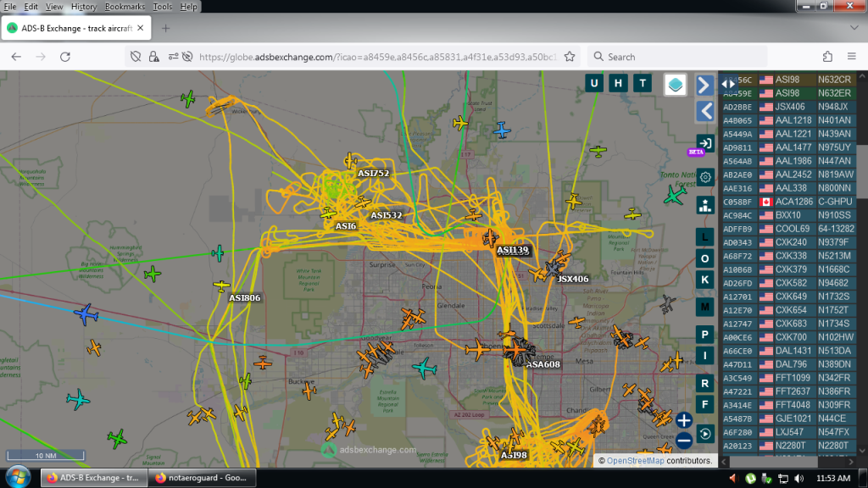Open the File menu

pyautogui.click(x=10, y=7)
